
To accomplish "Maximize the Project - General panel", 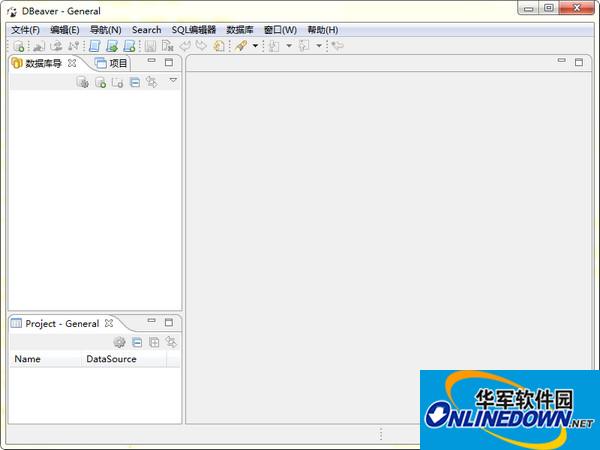I will [169, 322].
